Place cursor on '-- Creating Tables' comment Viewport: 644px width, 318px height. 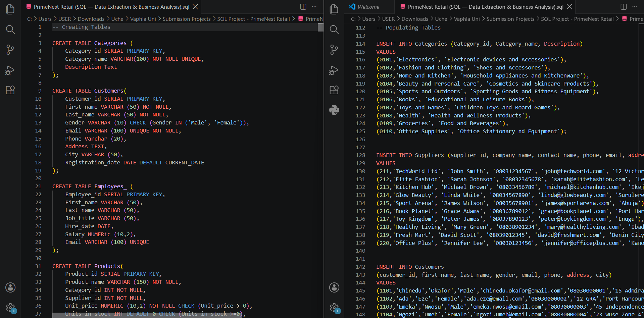tap(81, 27)
